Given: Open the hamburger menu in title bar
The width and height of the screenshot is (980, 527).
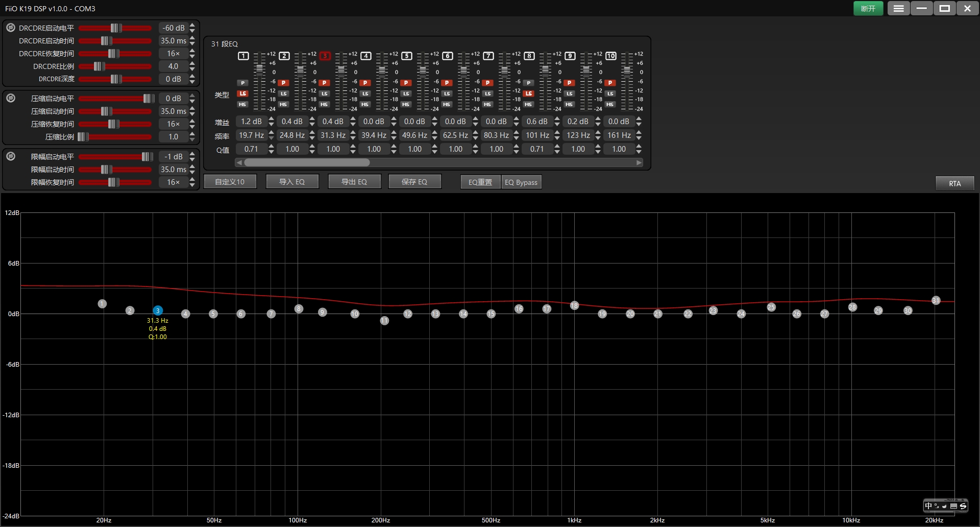Looking at the screenshot, I should [x=898, y=9].
